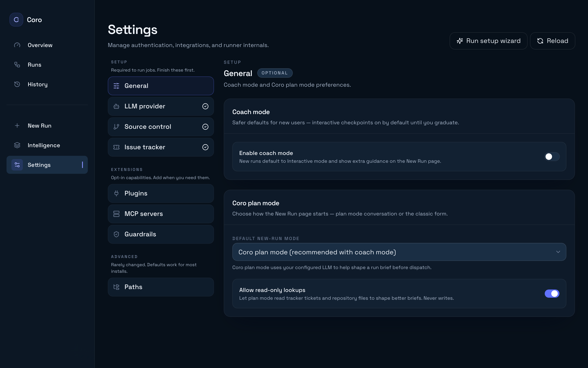Click the Source control branch icon

click(116, 127)
